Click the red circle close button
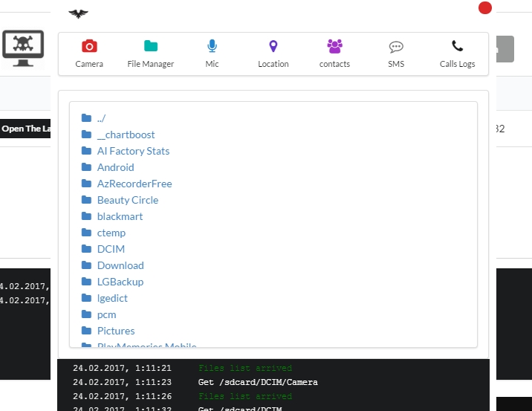Viewport: 532px width, 411px height. [x=485, y=8]
